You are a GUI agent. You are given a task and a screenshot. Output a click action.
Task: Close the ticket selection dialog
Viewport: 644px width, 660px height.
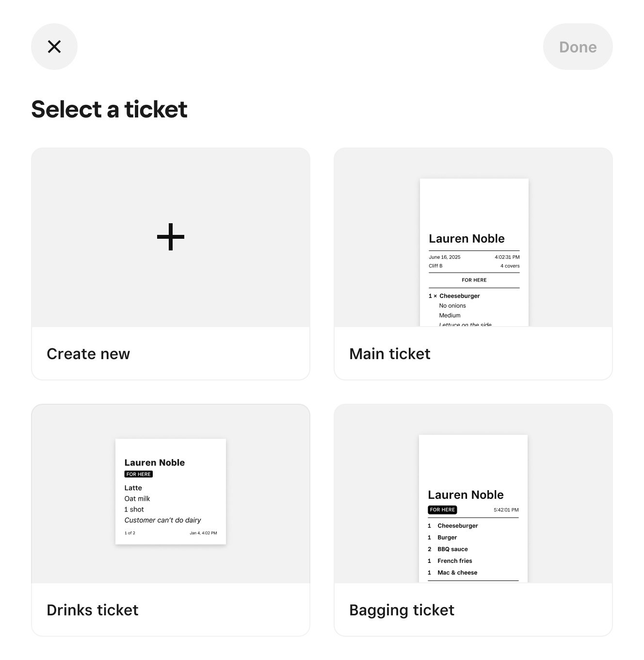pyautogui.click(x=54, y=47)
